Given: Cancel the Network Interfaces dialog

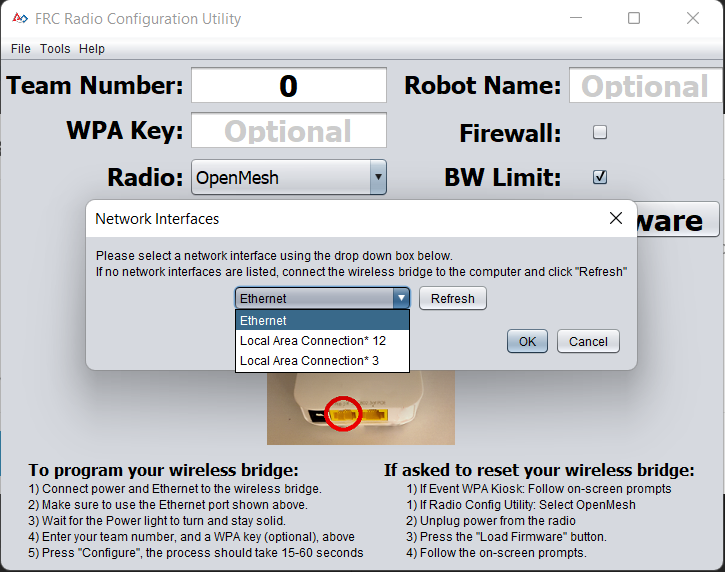Looking at the screenshot, I should point(588,341).
